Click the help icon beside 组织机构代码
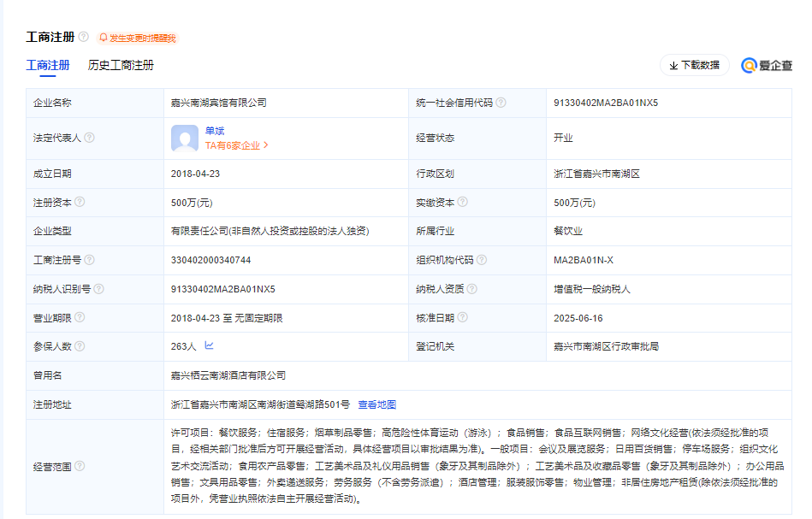 [x=481, y=260]
